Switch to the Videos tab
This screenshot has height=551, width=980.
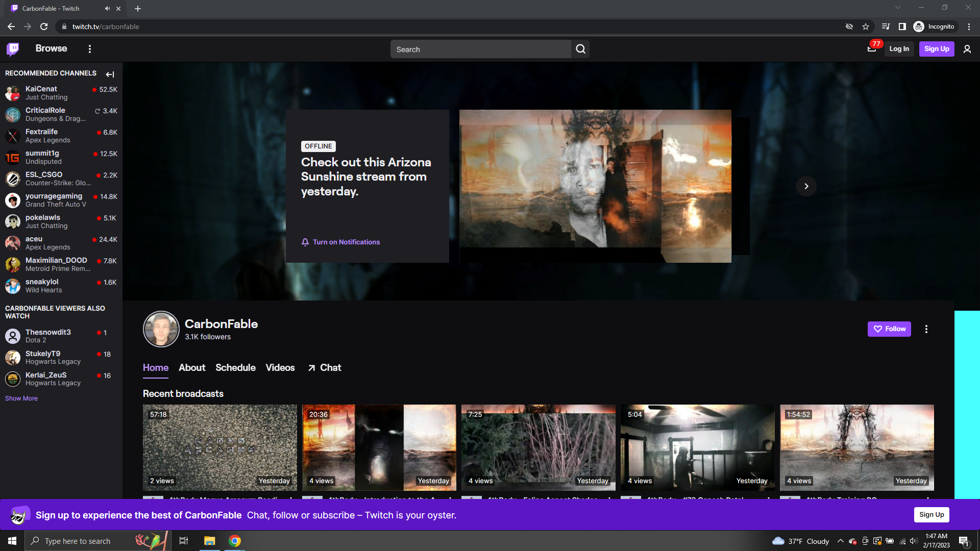click(x=280, y=368)
